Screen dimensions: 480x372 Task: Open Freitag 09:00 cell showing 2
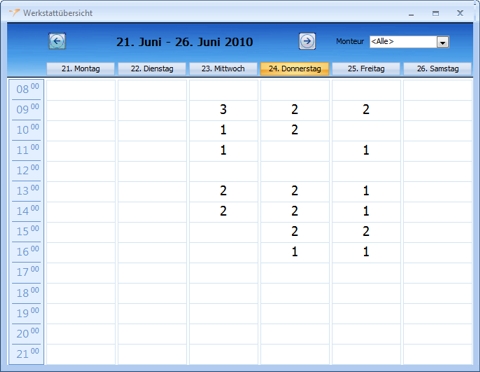(366, 110)
